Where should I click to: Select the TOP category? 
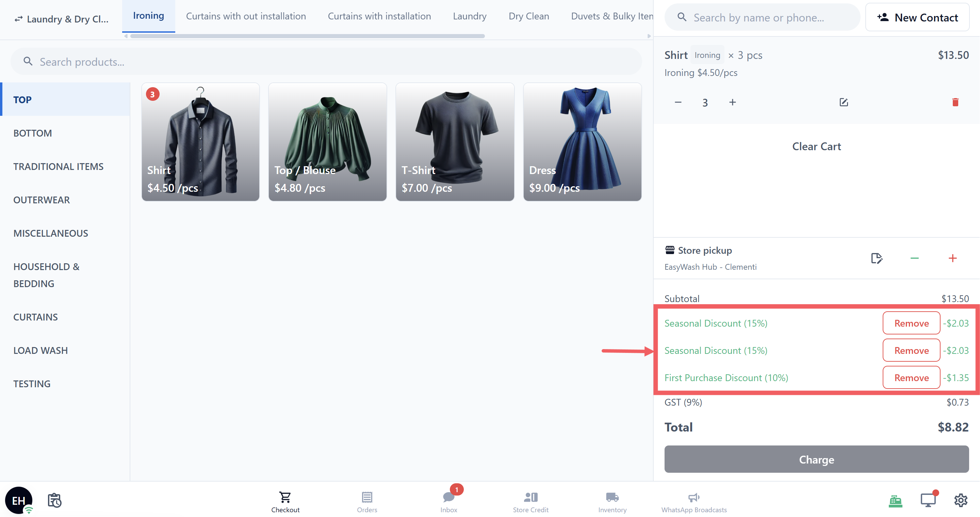(65, 100)
